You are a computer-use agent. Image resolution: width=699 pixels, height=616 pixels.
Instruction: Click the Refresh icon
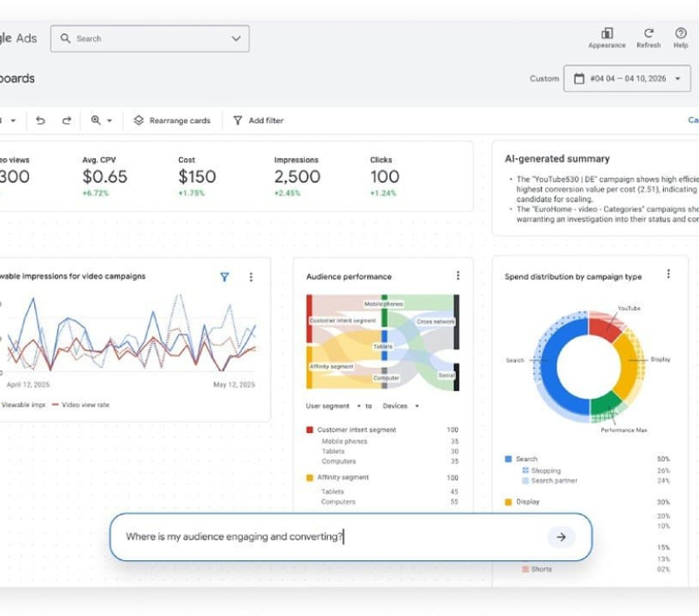coord(648,33)
